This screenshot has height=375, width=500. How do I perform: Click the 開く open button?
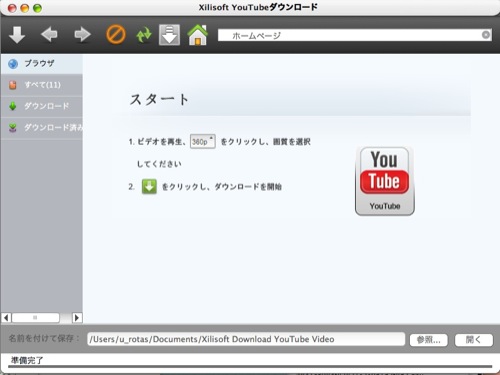click(x=474, y=340)
